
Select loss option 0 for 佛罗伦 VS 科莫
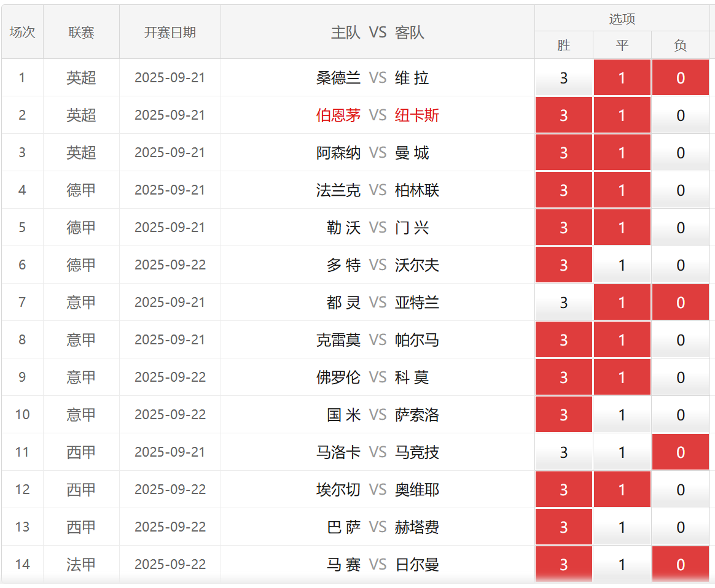pos(680,377)
